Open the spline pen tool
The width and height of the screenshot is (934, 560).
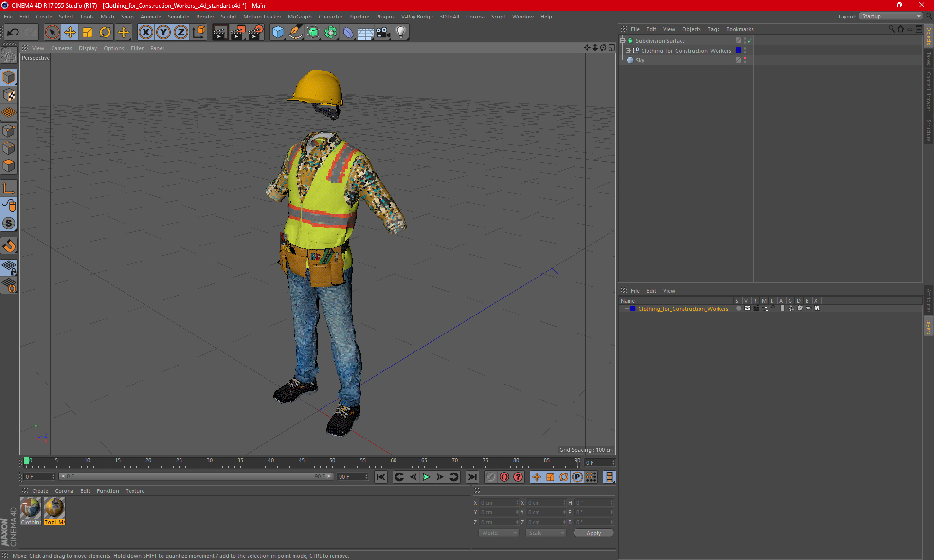click(295, 33)
